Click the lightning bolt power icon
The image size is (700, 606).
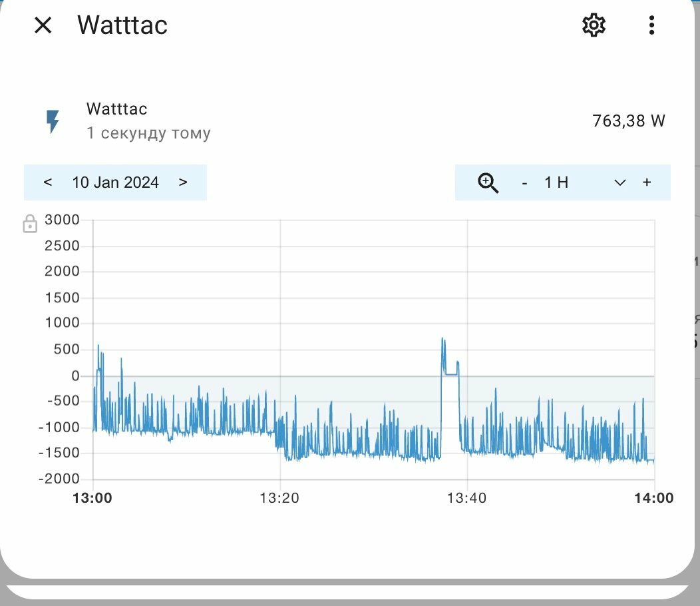coord(53,121)
